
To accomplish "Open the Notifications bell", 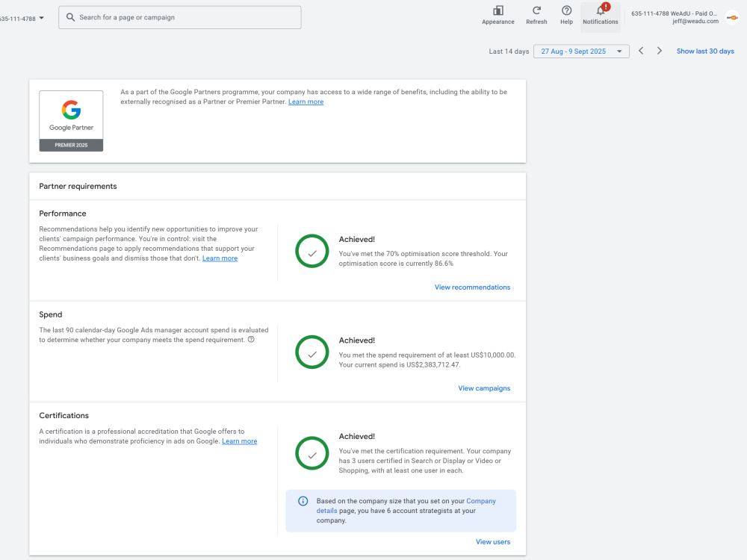I will point(601,11).
